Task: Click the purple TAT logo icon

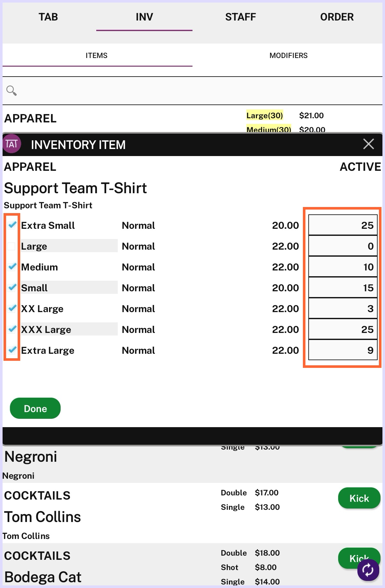Action: point(12,144)
